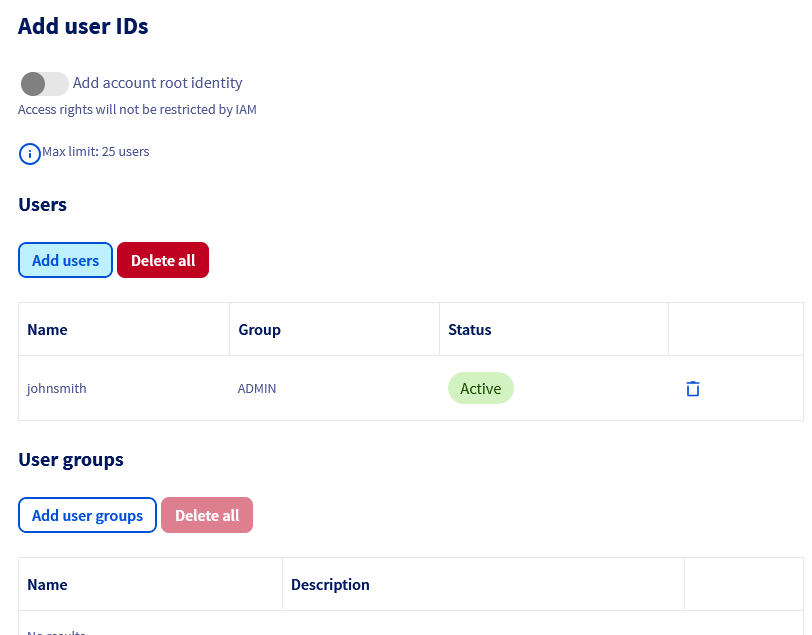812x635 pixels.
Task: Click the Description column header
Action: [x=330, y=584]
